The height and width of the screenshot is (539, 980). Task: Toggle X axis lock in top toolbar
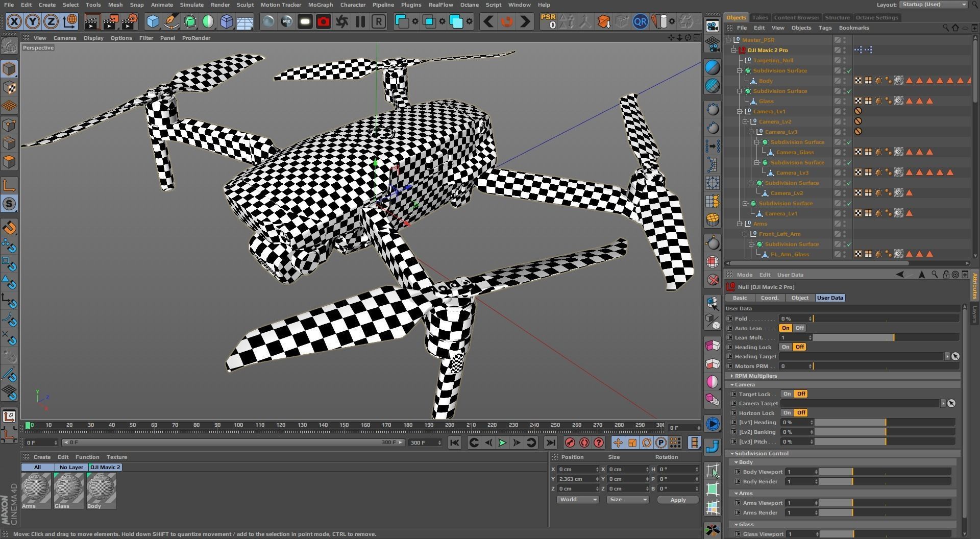click(x=14, y=21)
